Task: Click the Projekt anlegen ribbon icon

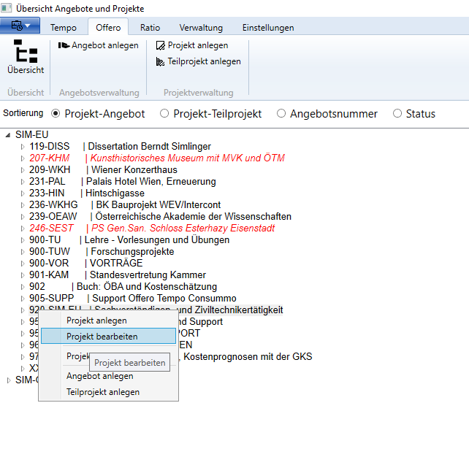Action: [x=161, y=45]
